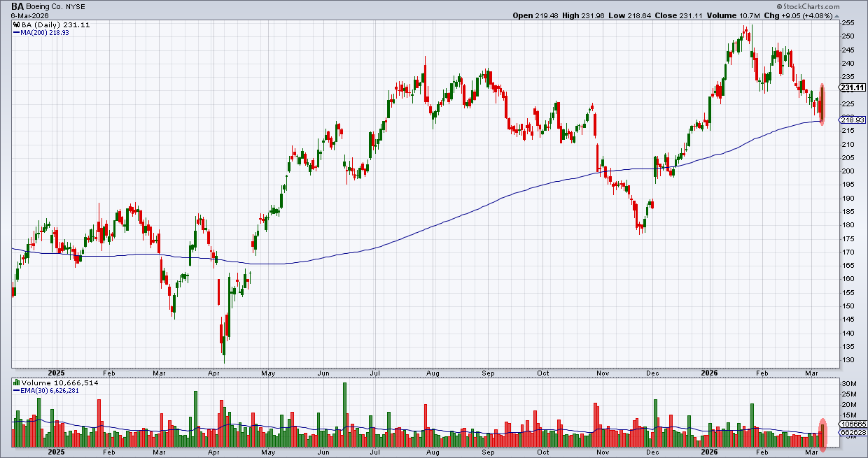This screenshot has width=868, height=458.
Task: Click the Aug label on price chart axis
Action: coord(433,373)
